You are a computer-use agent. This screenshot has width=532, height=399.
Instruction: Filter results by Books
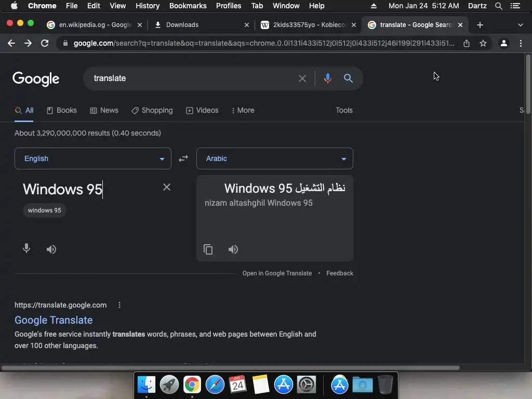pos(62,111)
